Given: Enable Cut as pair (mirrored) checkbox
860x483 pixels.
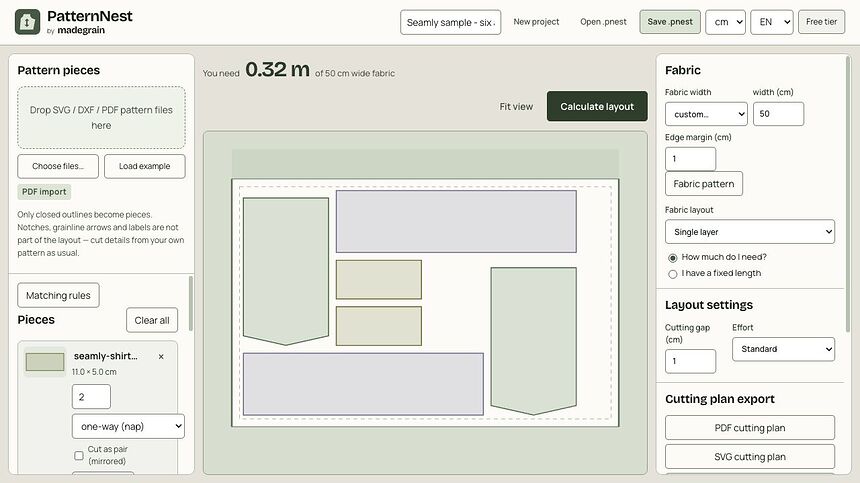Looking at the screenshot, I should (x=79, y=456).
